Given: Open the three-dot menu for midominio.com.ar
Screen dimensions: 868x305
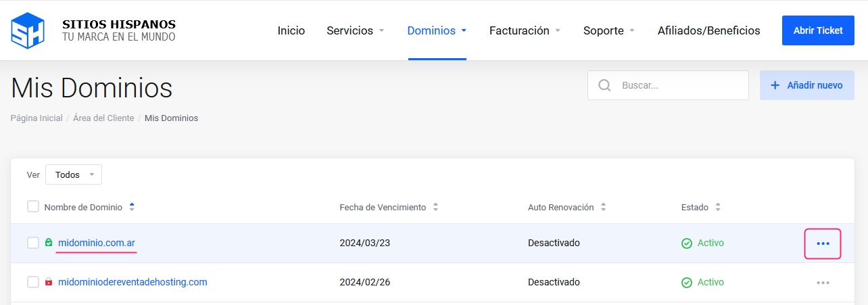Looking at the screenshot, I should (823, 243).
